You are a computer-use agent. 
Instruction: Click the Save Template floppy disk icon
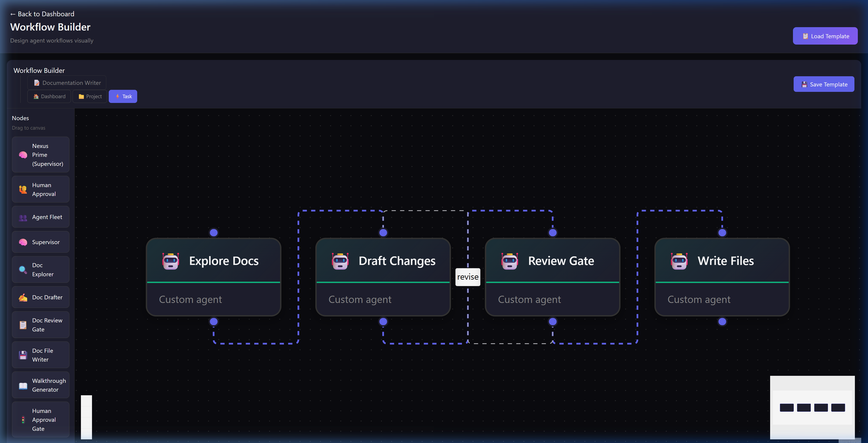[x=804, y=84]
